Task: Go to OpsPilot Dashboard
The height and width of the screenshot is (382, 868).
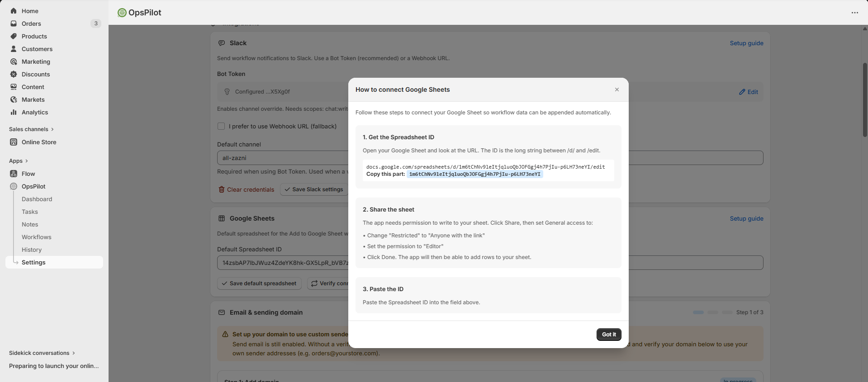Action: tap(37, 199)
